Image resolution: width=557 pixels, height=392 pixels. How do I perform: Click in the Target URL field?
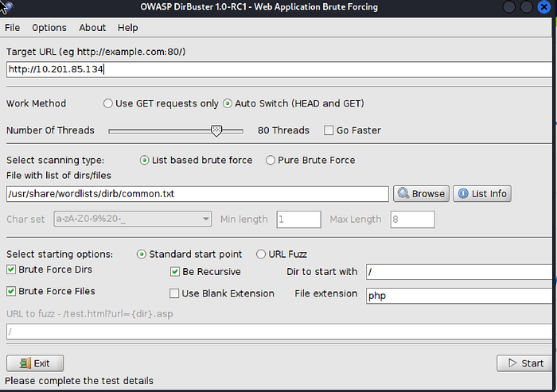[279, 69]
